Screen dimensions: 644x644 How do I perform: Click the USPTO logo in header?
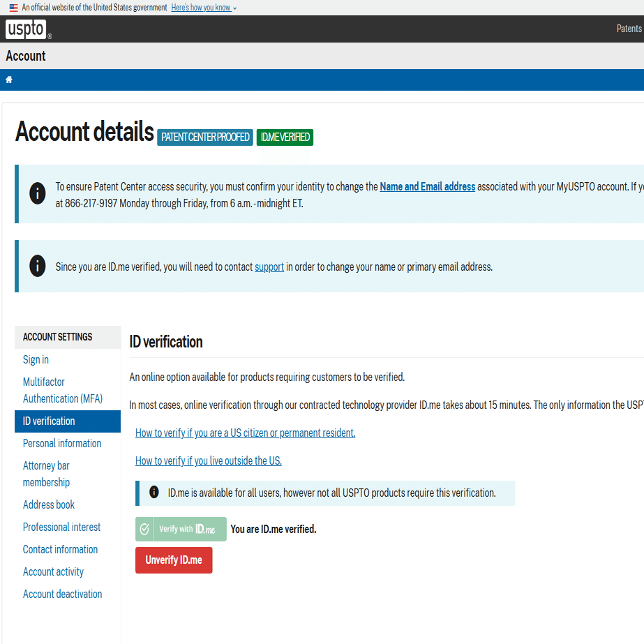tap(28, 29)
